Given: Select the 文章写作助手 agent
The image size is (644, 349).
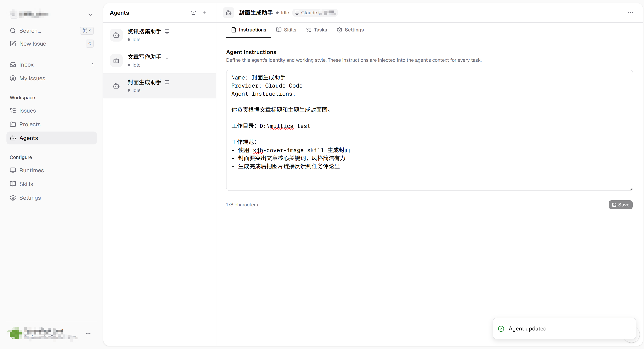Looking at the screenshot, I should [159, 61].
